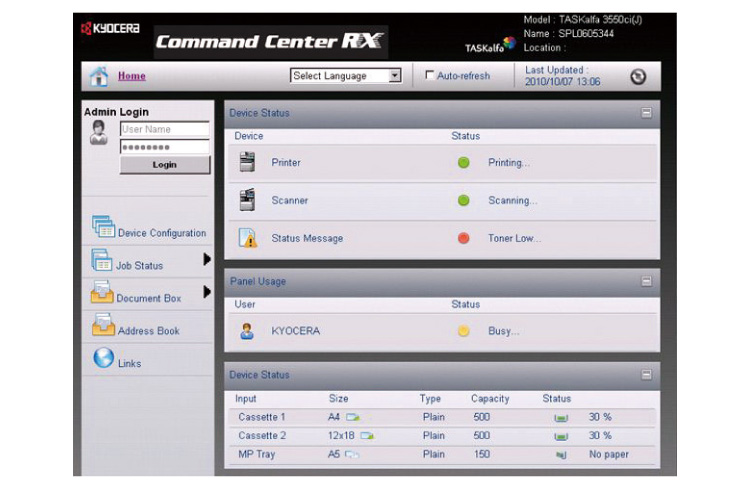
Task: Click the password input field
Action: coord(165,147)
